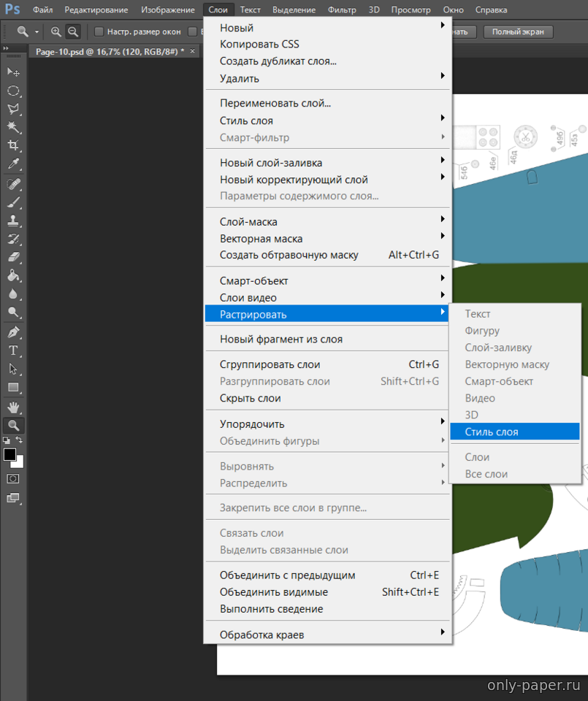Click the Zoom In magnifier in options bar

click(x=56, y=31)
